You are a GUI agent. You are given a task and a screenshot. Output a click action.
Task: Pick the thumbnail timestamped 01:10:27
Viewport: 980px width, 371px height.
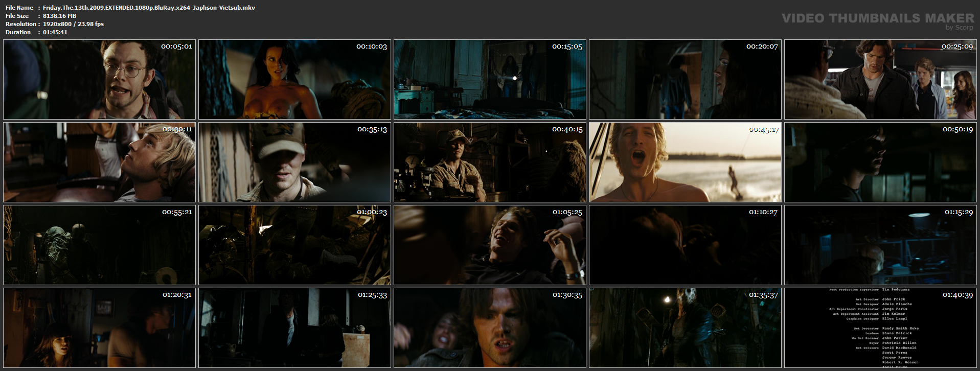pyautogui.click(x=685, y=245)
